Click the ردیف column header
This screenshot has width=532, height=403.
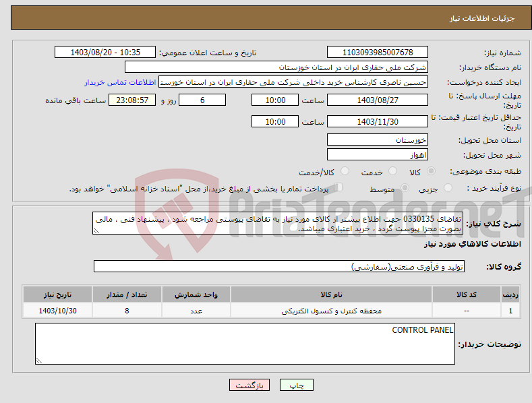[510, 294]
